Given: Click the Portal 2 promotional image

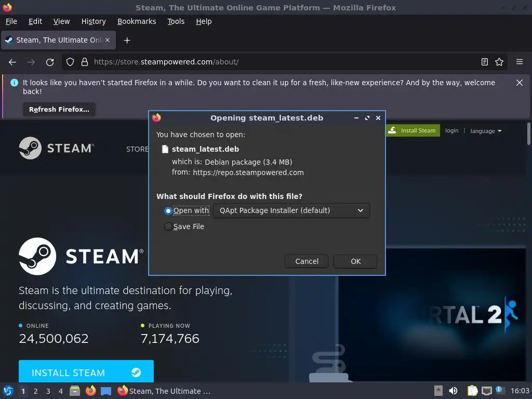Looking at the screenshot, I should [432, 315].
